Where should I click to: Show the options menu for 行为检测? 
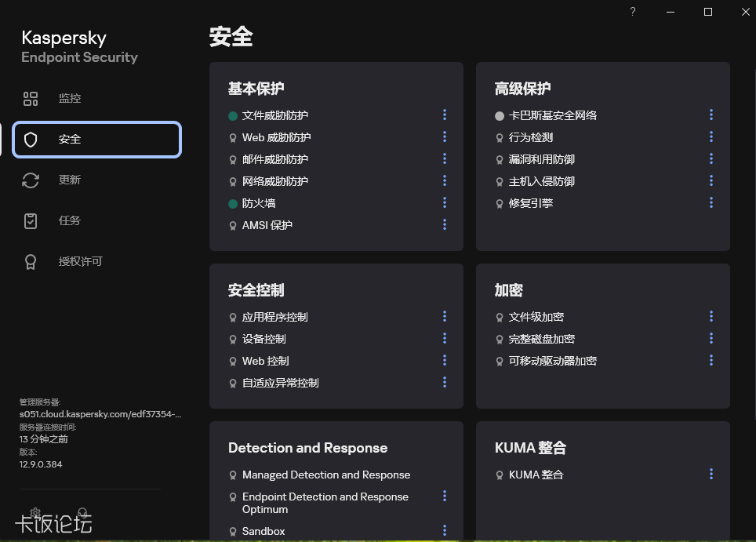711,137
